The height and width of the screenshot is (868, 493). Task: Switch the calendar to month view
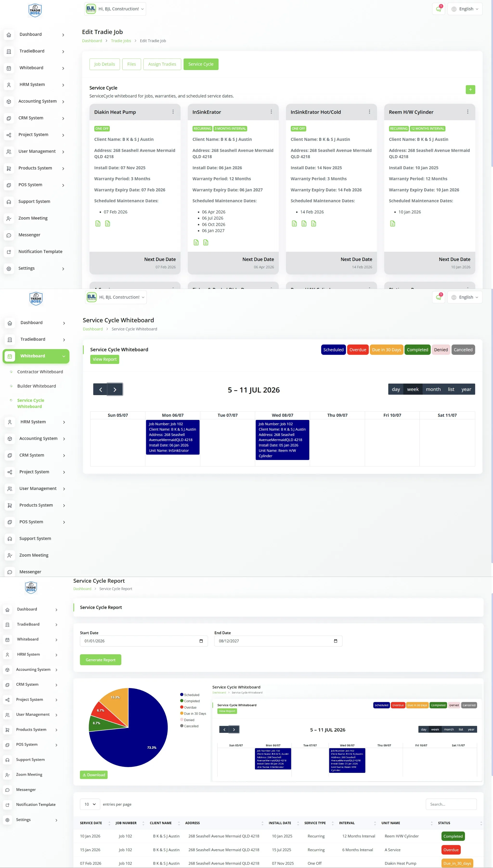tap(433, 389)
